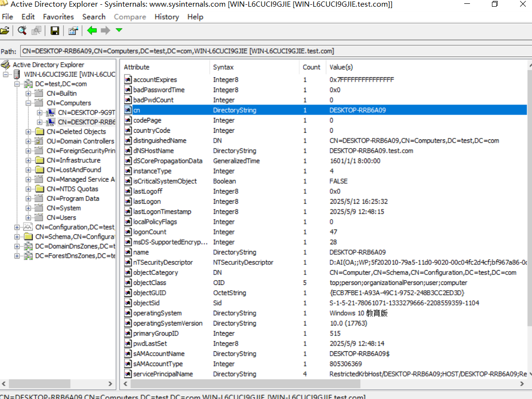Click the tree pane horizontal scrollbar thumb
This screenshot has width=532, height=399.
(39, 384)
